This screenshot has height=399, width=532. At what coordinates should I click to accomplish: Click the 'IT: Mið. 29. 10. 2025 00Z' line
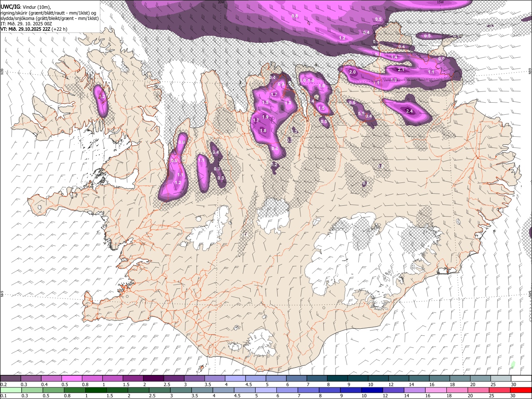pyautogui.click(x=27, y=24)
